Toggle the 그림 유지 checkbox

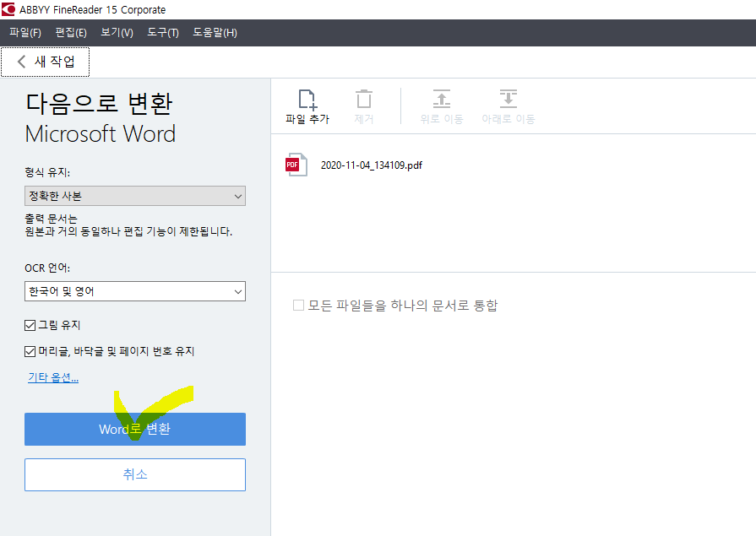[30, 325]
